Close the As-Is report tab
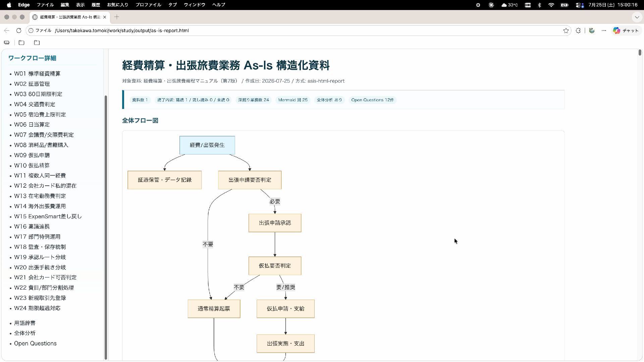The width and height of the screenshot is (644, 362). click(x=105, y=17)
